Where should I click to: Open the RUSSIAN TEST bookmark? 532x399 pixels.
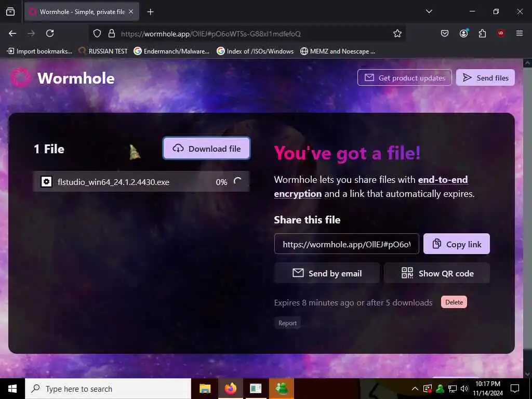coord(103,51)
